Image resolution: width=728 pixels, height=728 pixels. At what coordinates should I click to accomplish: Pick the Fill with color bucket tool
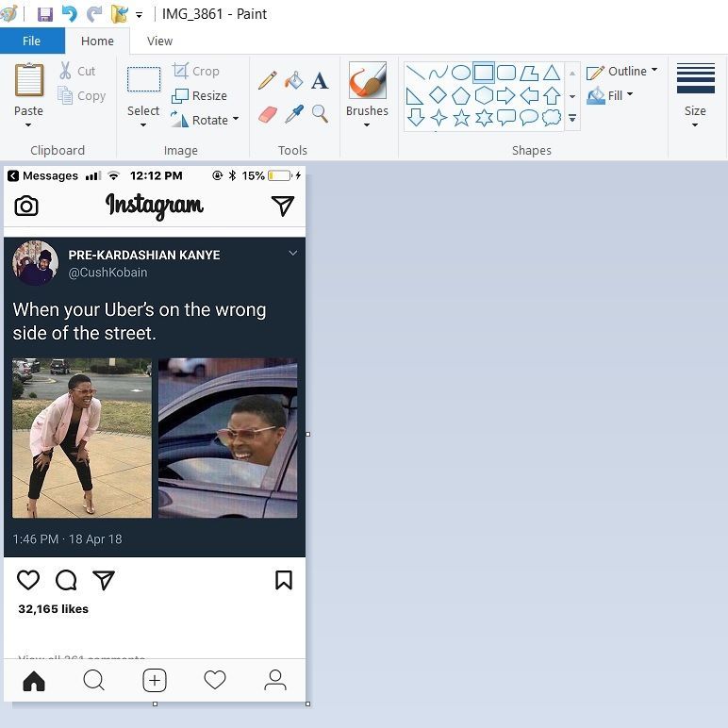tap(293, 80)
